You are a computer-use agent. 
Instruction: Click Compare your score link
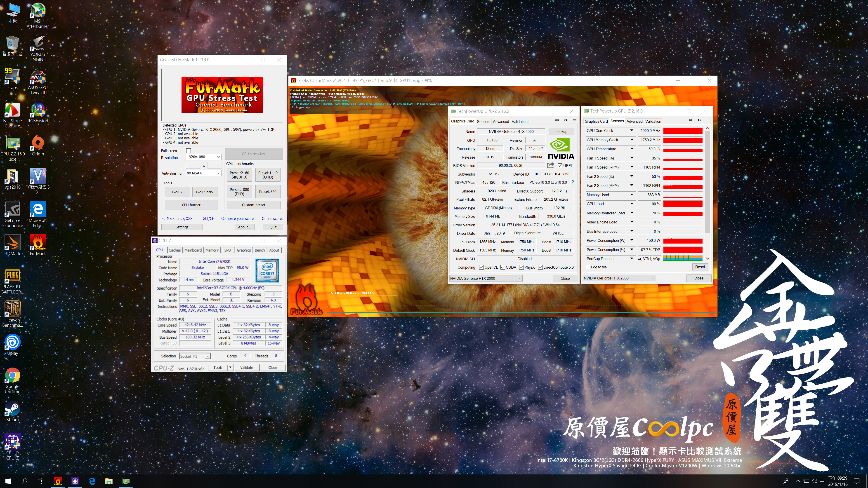pos(237,218)
